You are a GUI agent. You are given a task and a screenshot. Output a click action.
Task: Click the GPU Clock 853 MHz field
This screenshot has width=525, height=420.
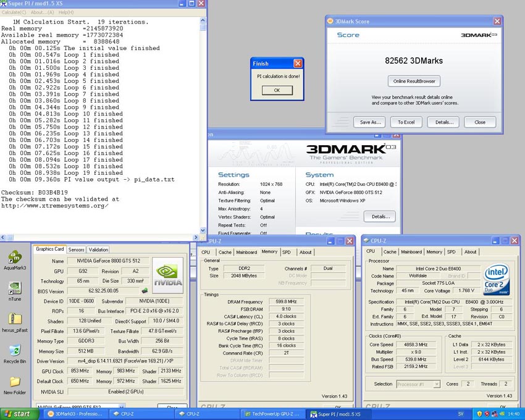80,371
